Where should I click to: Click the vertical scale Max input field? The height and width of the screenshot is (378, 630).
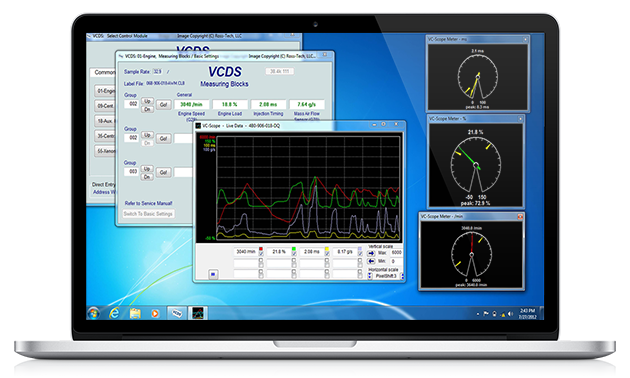point(396,253)
